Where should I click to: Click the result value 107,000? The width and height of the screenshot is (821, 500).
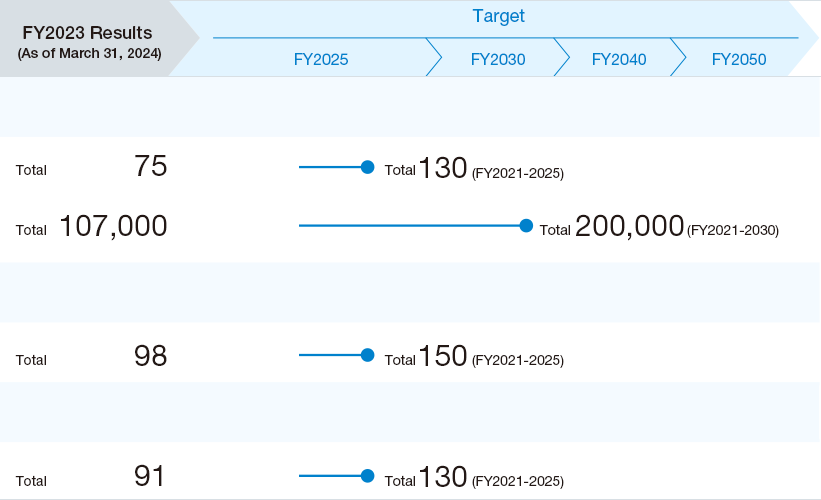(114, 226)
